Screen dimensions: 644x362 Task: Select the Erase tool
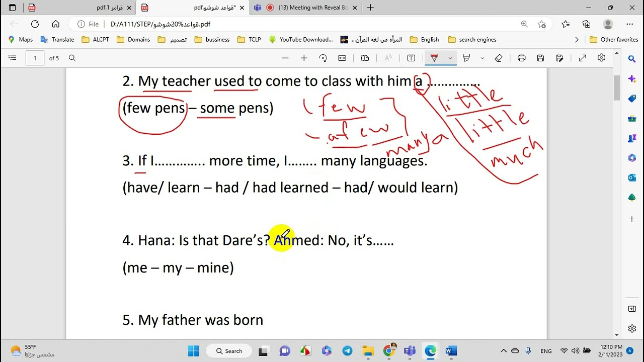(499, 58)
